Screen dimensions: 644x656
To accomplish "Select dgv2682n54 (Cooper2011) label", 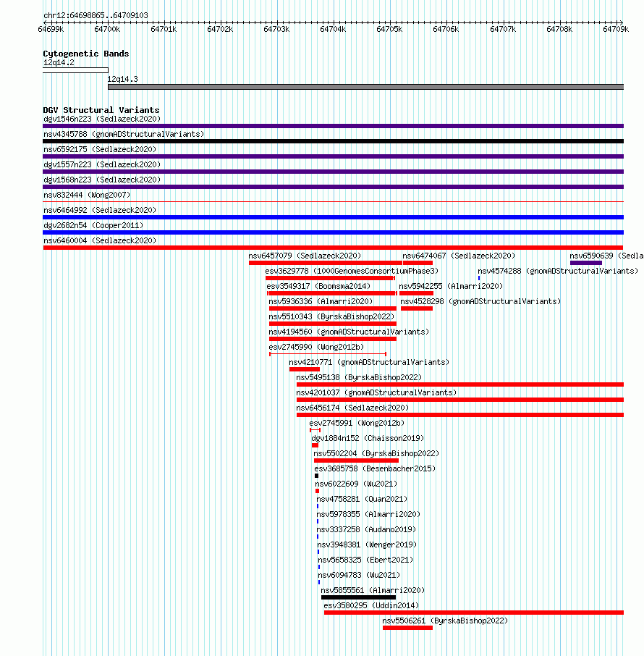I will [x=93, y=225].
